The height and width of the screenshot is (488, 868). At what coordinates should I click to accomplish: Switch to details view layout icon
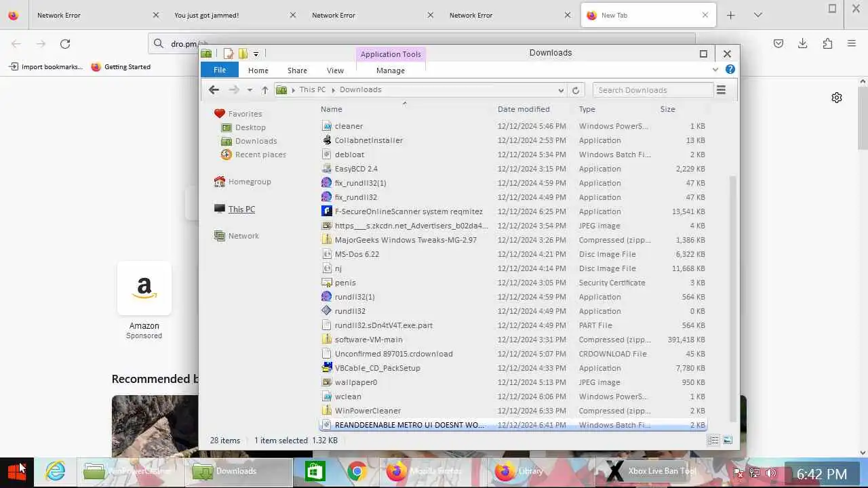click(x=713, y=441)
